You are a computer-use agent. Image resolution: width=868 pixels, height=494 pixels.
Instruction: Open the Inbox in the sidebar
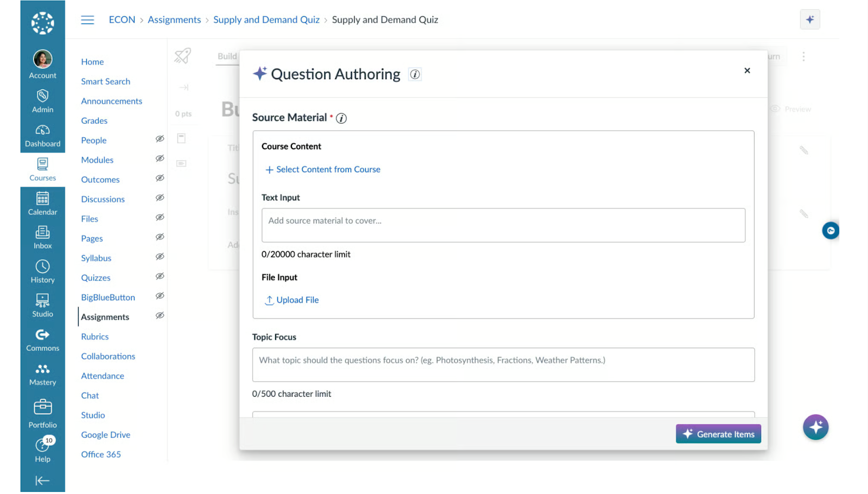tap(42, 238)
